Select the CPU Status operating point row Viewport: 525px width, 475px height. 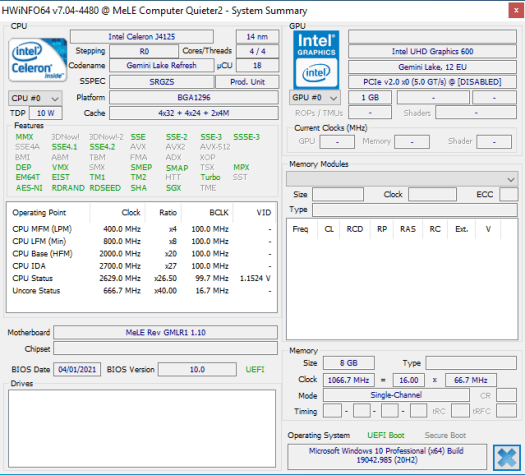[141, 278]
